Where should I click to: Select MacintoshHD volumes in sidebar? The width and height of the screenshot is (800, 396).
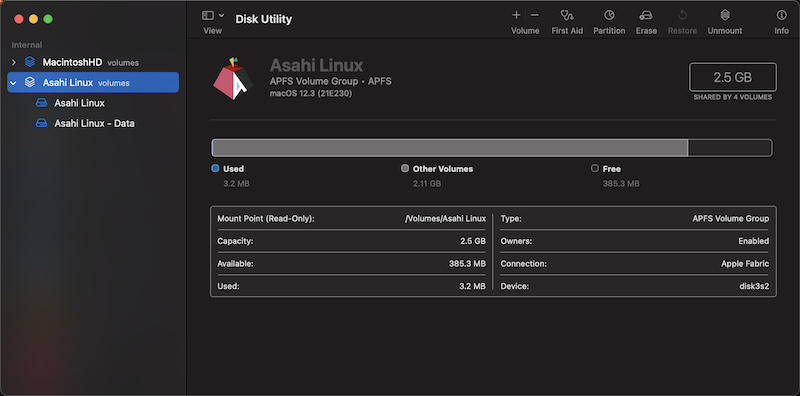coord(93,62)
